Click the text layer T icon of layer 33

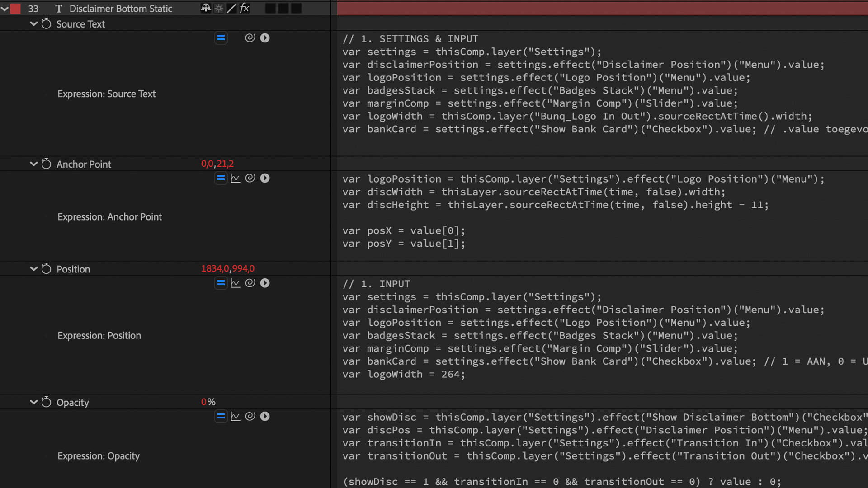pos(58,9)
